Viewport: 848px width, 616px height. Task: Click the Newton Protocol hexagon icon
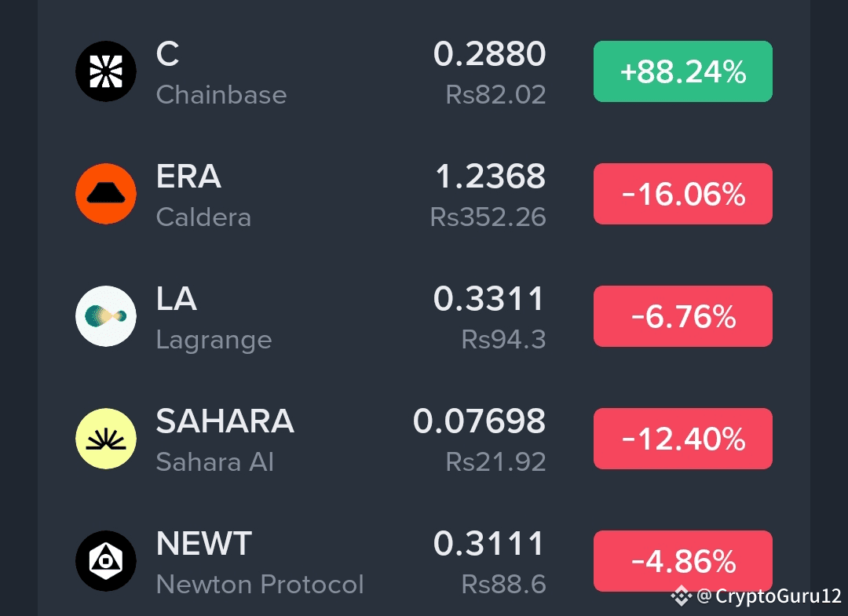106,561
